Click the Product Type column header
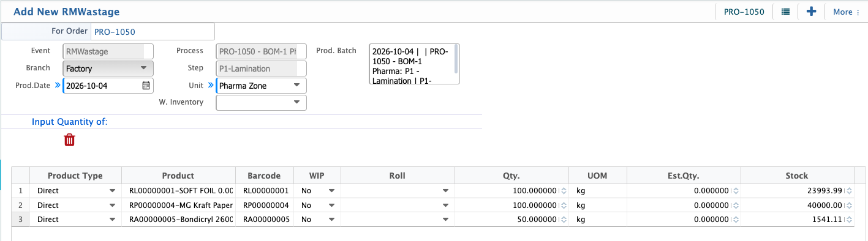 [75, 176]
